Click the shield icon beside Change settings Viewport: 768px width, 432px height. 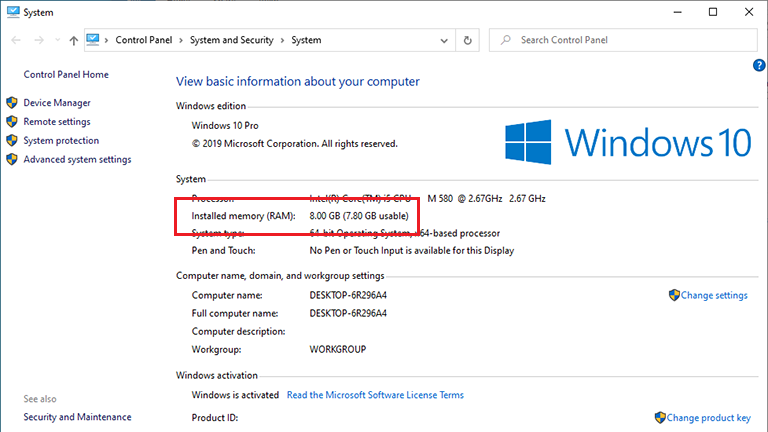(674, 295)
